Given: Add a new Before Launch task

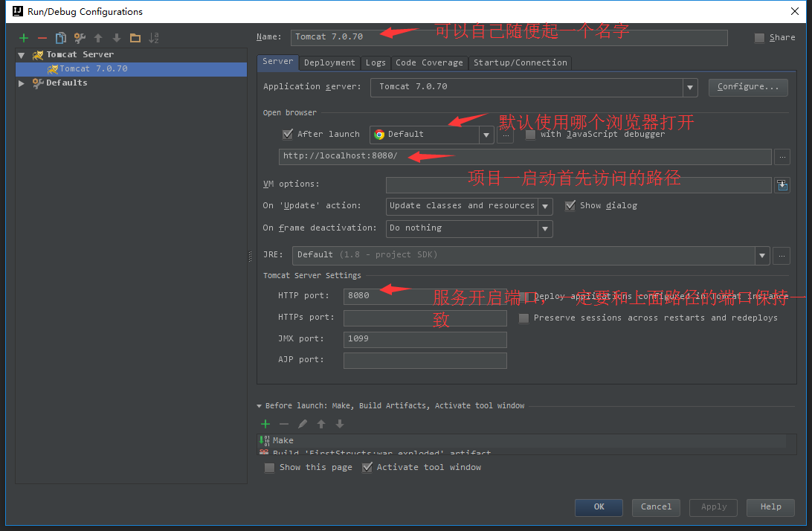Looking at the screenshot, I should (265, 423).
